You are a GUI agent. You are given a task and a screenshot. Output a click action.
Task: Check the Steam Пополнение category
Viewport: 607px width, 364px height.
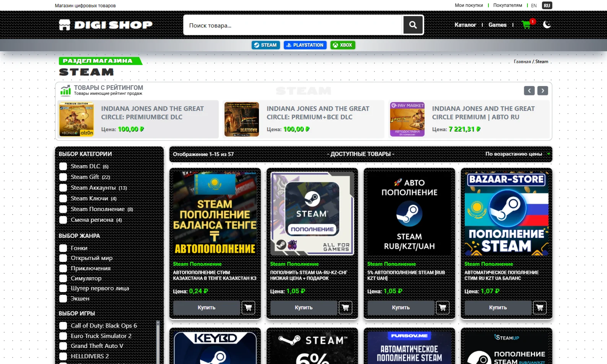point(63,209)
